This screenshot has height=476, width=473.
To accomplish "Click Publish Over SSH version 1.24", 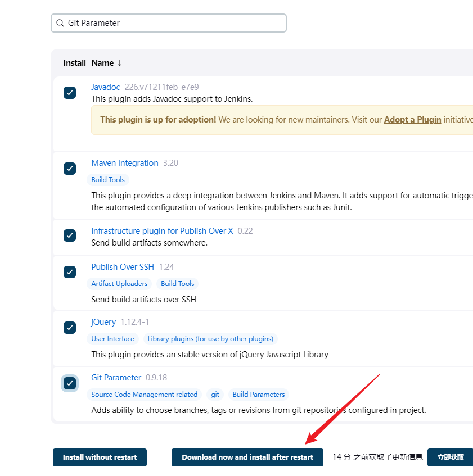I will (x=166, y=267).
